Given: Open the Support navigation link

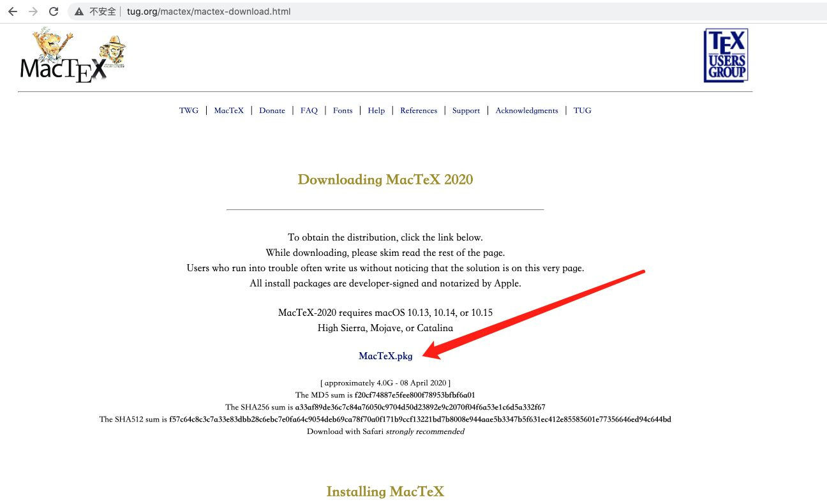Looking at the screenshot, I should 466,110.
